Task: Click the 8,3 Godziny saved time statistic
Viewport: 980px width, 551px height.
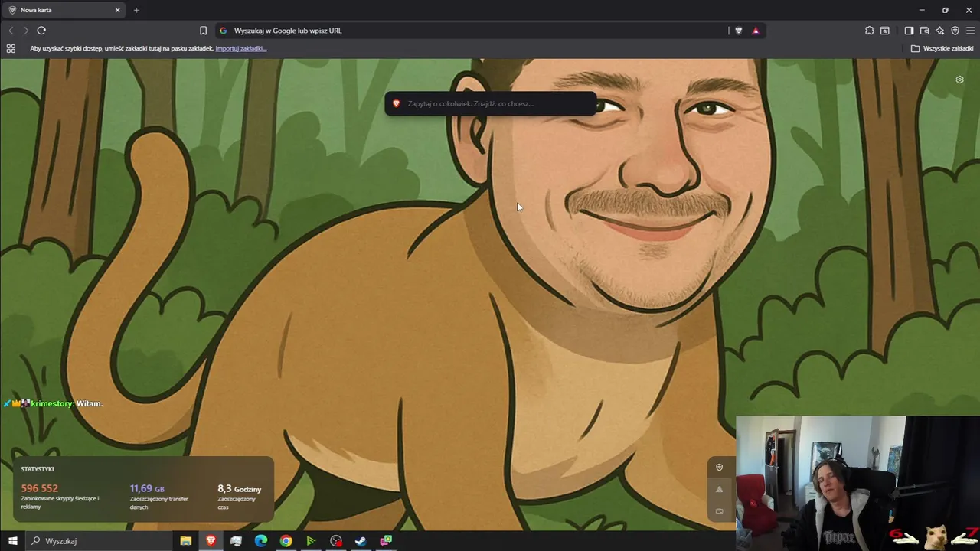Action: click(x=239, y=488)
